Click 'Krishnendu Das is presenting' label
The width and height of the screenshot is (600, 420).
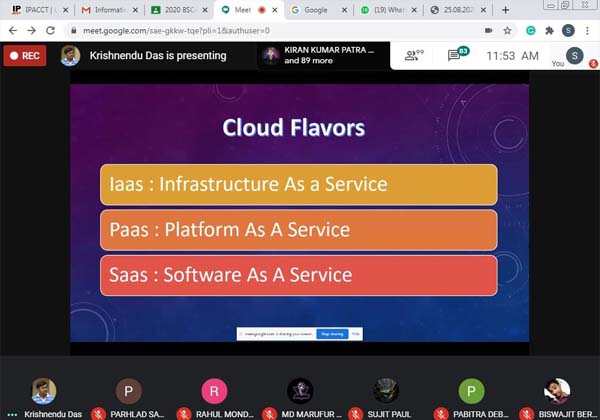coord(158,56)
